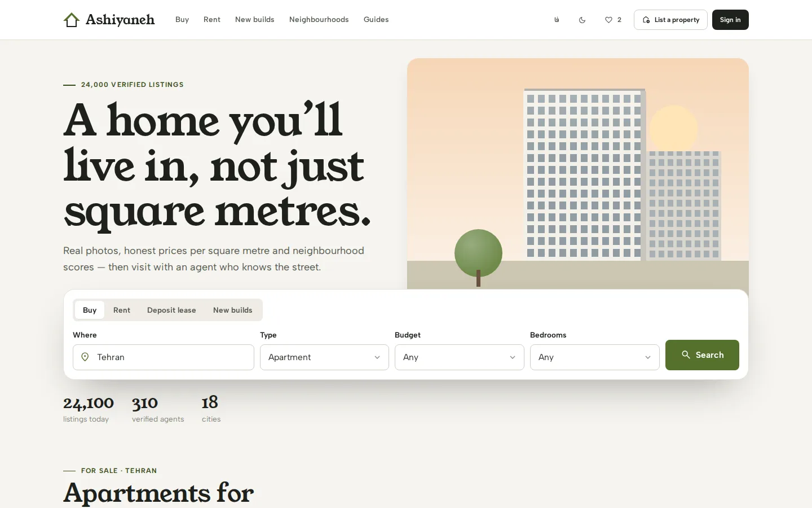Viewport: 812px width, 508px height.
Task: Click the FOR SALE · TEHRAN label
Action: 119,471
